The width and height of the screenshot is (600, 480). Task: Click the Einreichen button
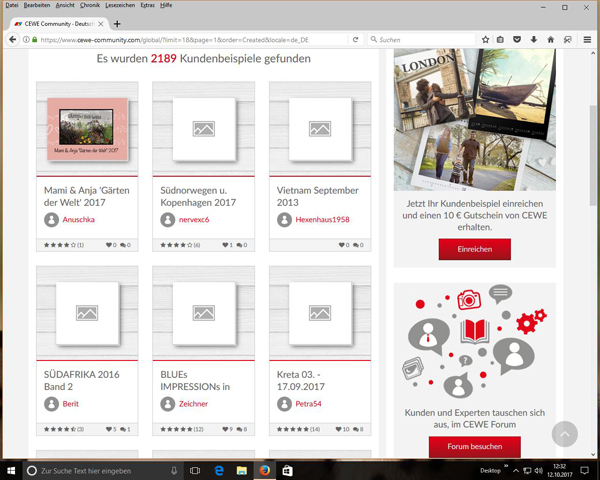(474, 249)
